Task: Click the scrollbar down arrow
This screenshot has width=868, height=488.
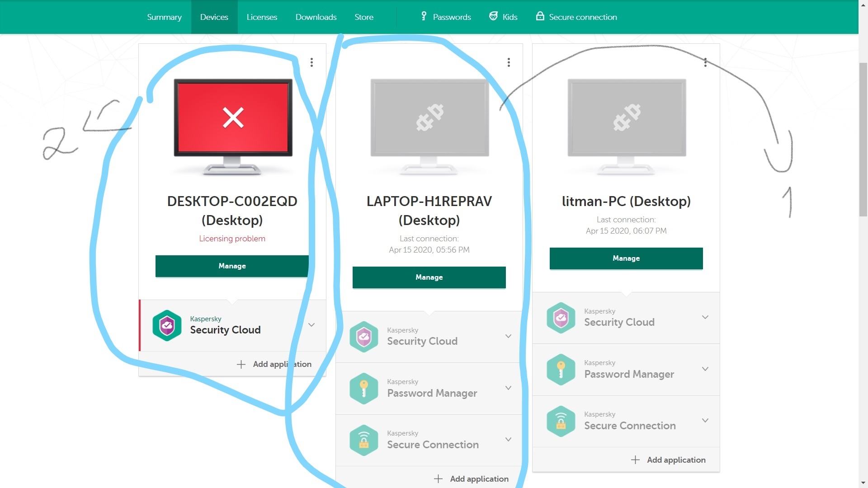Action: [x=863, y=483]
